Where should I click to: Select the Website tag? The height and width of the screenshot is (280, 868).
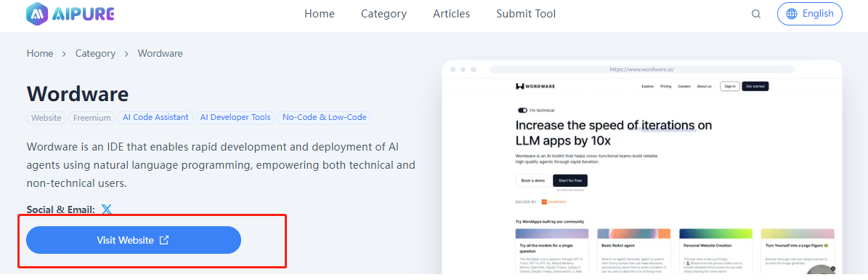pyautogui.click(x=46, y=118)
